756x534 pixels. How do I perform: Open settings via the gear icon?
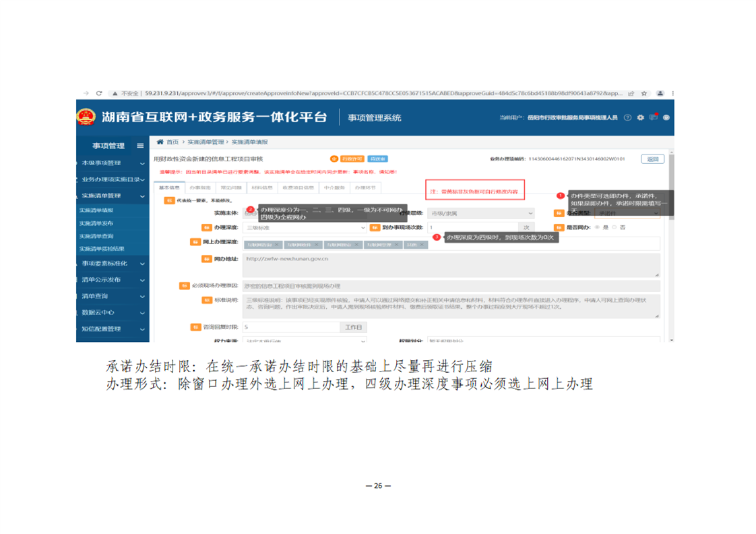coord(641,117)
